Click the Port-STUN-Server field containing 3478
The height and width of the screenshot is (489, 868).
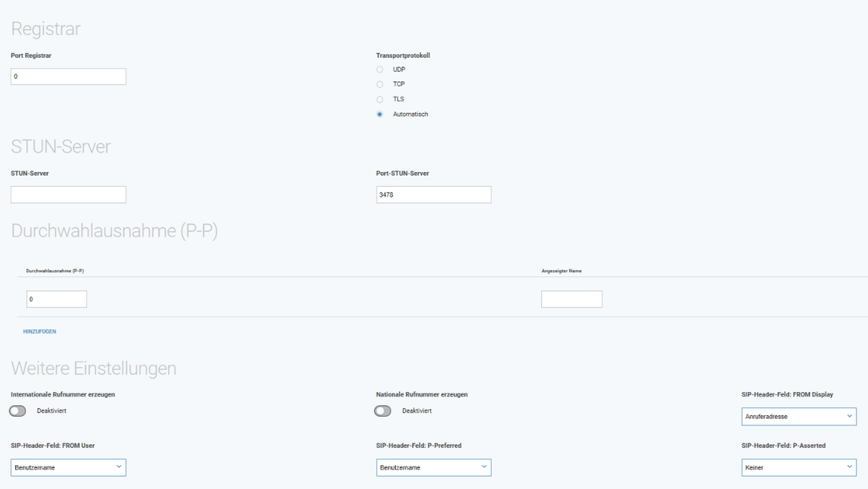(x=433, y=195)
